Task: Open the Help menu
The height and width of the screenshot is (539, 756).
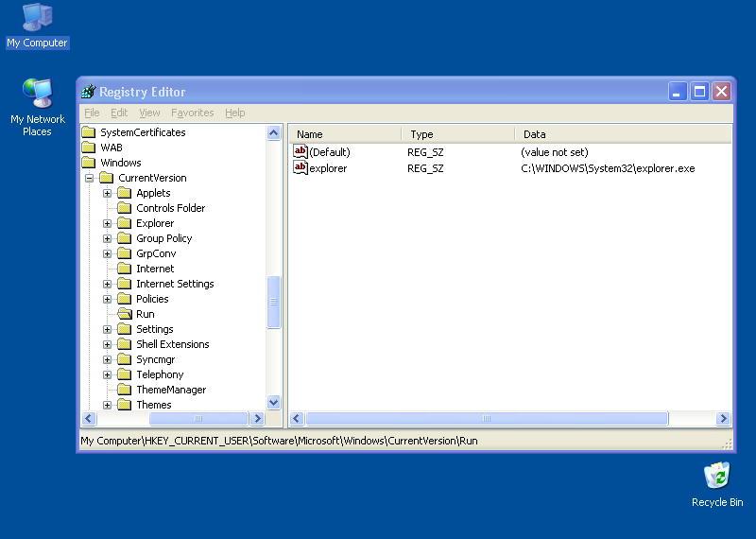Action: coord(234,113)
